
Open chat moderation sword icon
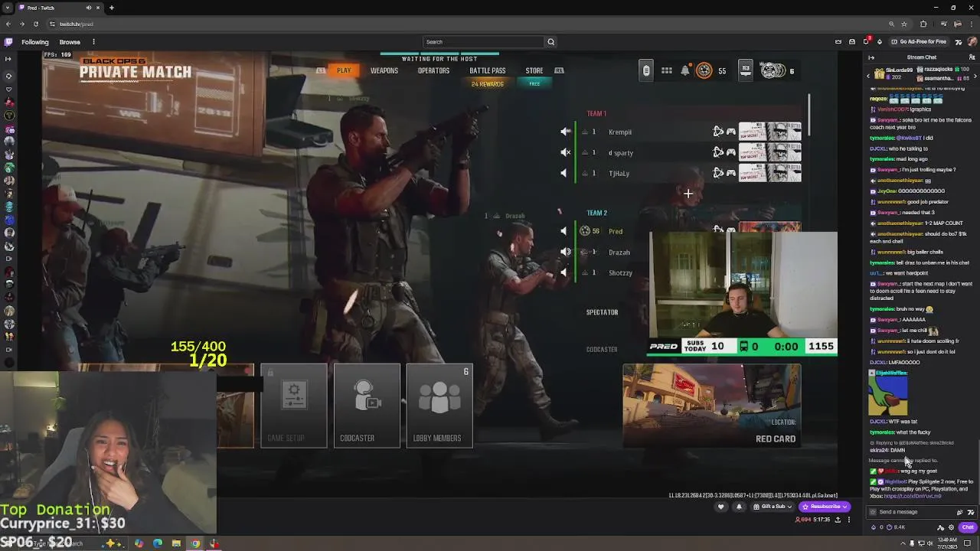tap(941, 527)
